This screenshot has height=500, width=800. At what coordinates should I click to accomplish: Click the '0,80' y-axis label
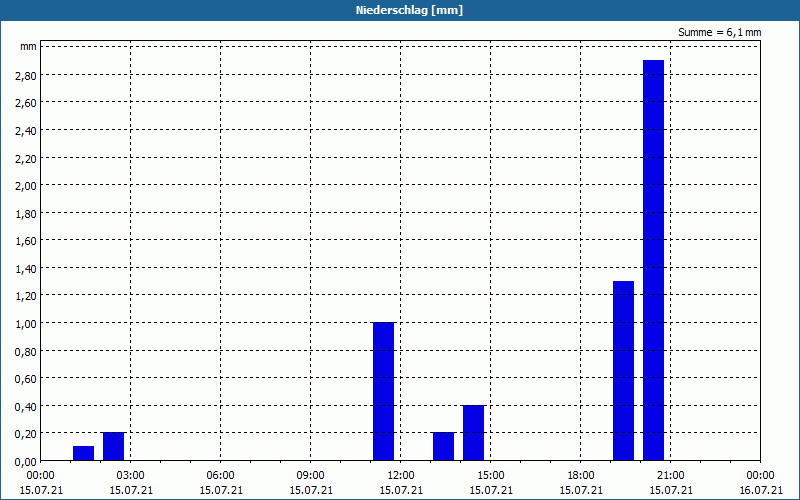27,351
